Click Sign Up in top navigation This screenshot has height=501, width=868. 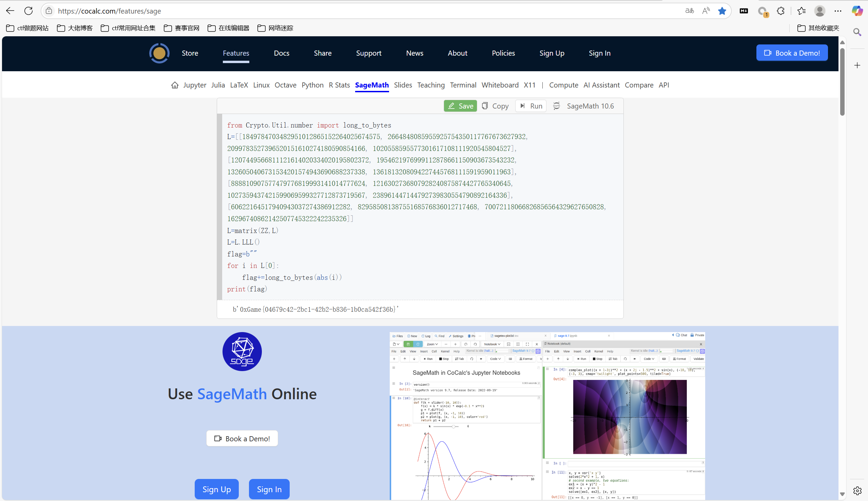pos(552,53)
